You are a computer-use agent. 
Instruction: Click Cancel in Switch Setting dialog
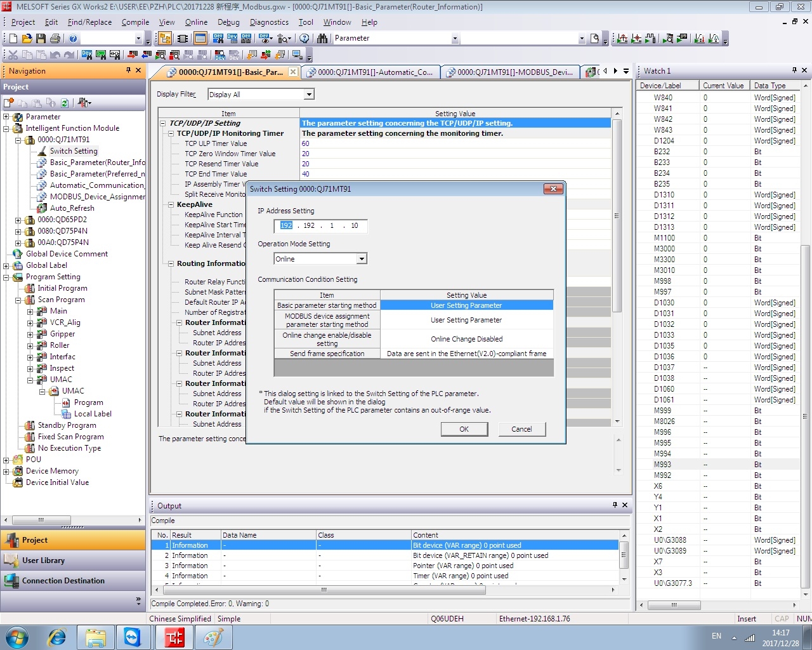click(521, 429)
